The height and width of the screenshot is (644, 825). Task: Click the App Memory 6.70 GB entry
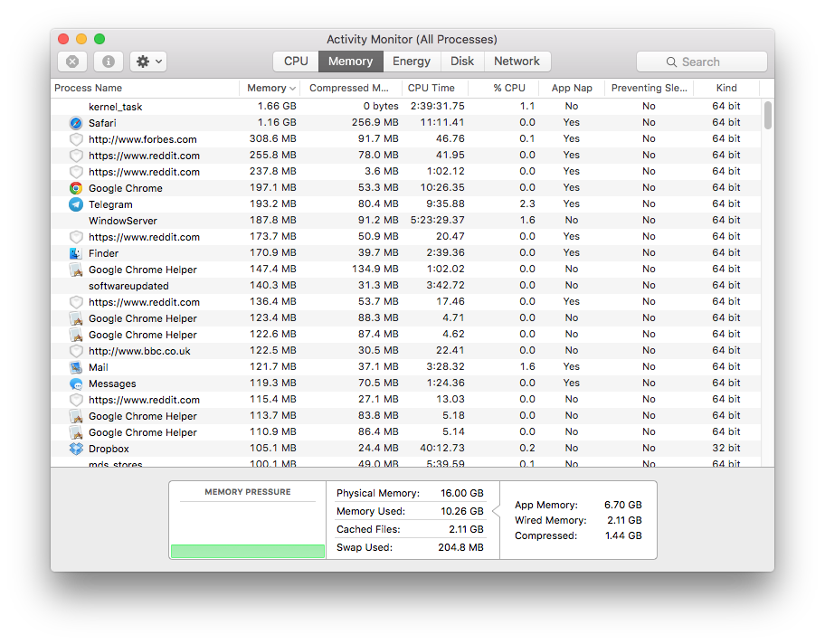(578, 505)
